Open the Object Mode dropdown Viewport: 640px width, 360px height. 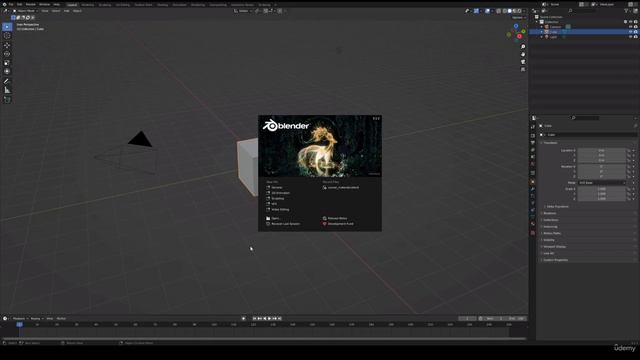click(24, 11)
